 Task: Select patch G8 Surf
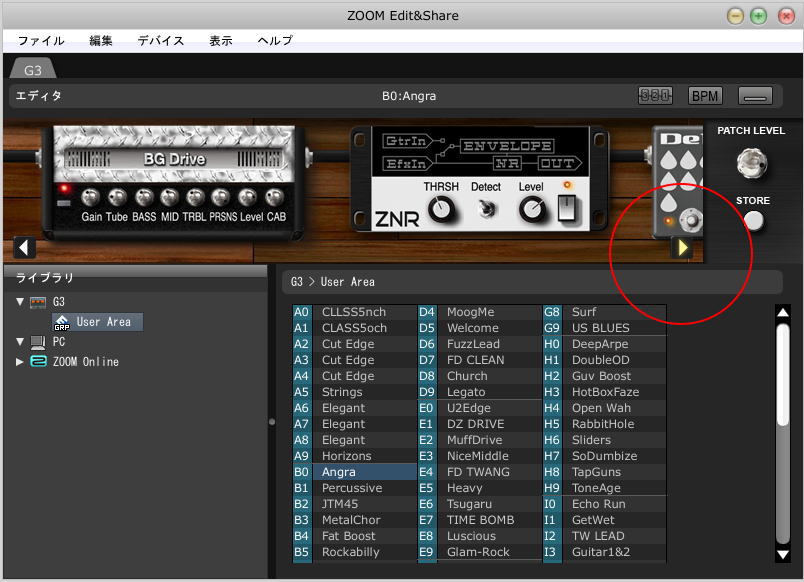click(605, 312)
